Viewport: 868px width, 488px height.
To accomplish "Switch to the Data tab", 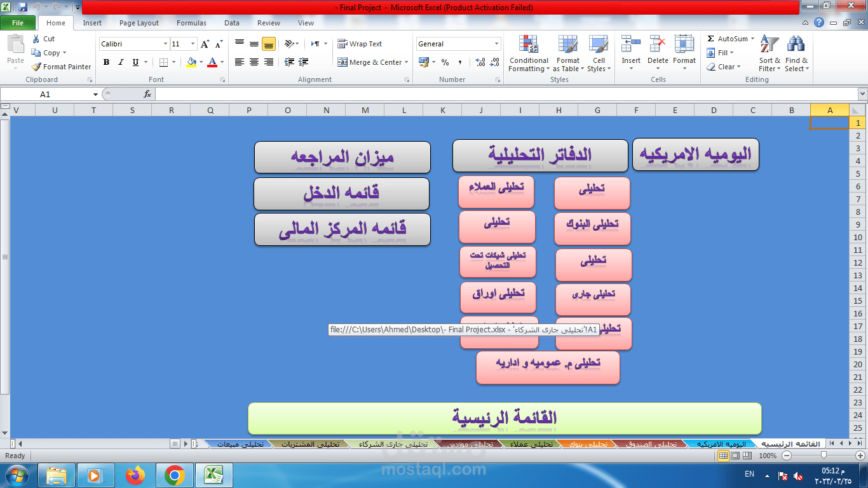I will [x=232, y=23].
